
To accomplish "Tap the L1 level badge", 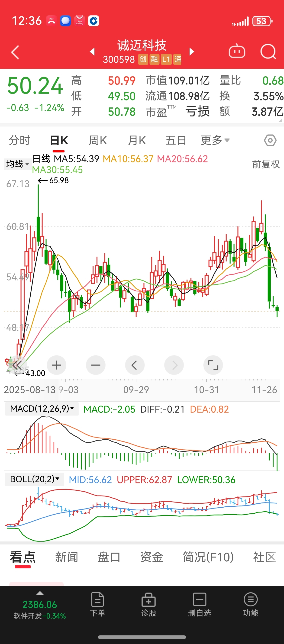I will (166, 59).
